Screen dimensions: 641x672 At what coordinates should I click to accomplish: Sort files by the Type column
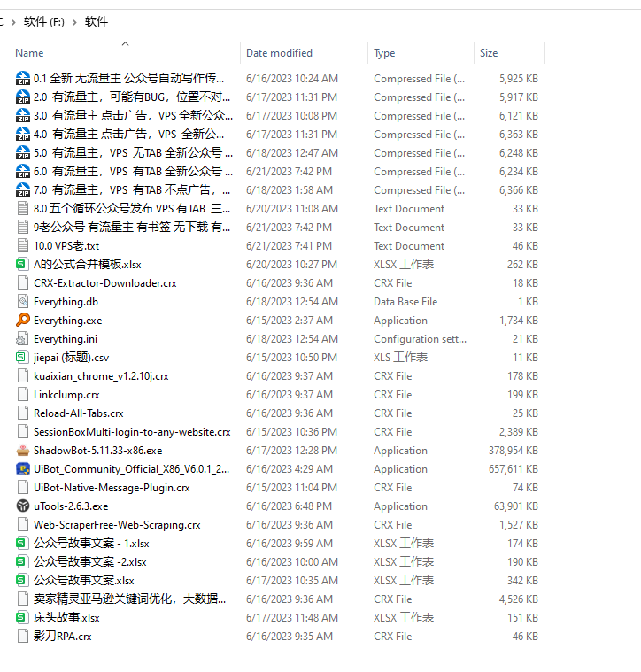point(384,53)
